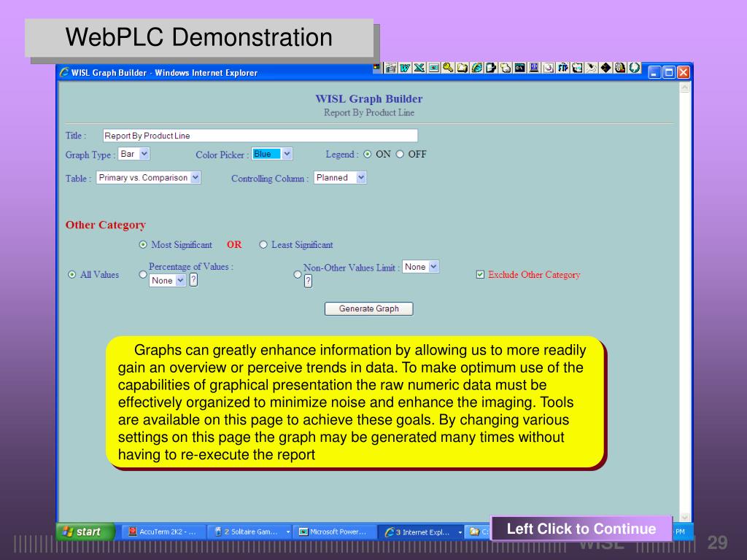Click the 'Report By Product Line' subtitle text
Image resolution: width=747 pixels, height=560 pixels.
pos(368,113)
